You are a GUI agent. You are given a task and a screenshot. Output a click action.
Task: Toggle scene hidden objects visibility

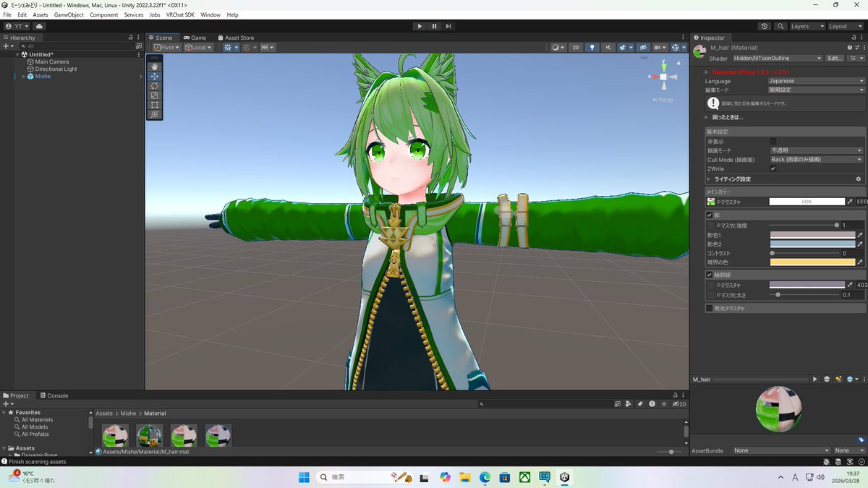[x=642, y=47]
